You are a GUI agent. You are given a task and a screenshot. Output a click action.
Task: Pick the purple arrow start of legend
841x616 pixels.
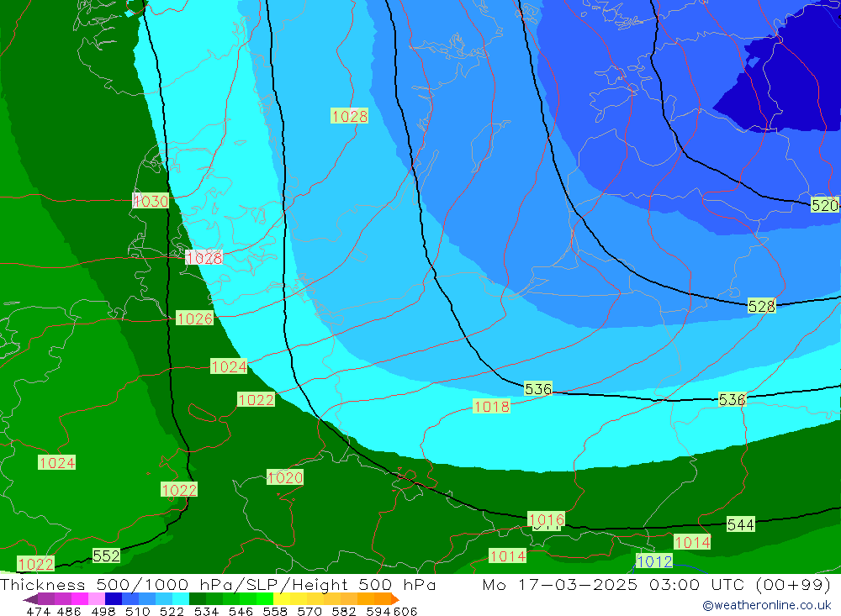[x=30, y=599]
